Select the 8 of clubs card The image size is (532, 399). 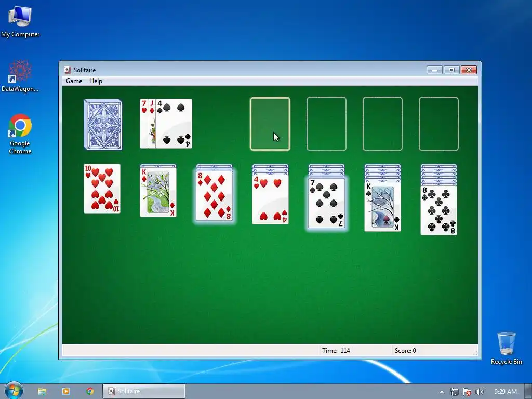pos(438,210)
